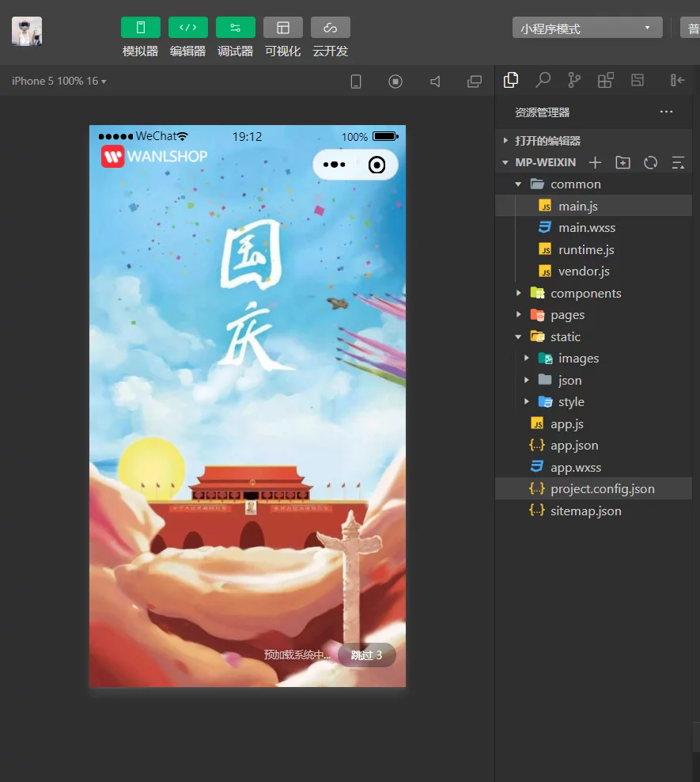Open the search icon in editor sidebar
Viewport: 700px width, 782px height.
click(543, 80)
